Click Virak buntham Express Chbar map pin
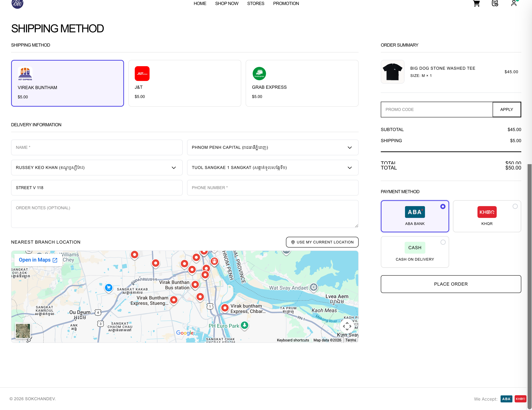Screen dimensions: 532x410 pyautogui.click(x=225, y=308)
